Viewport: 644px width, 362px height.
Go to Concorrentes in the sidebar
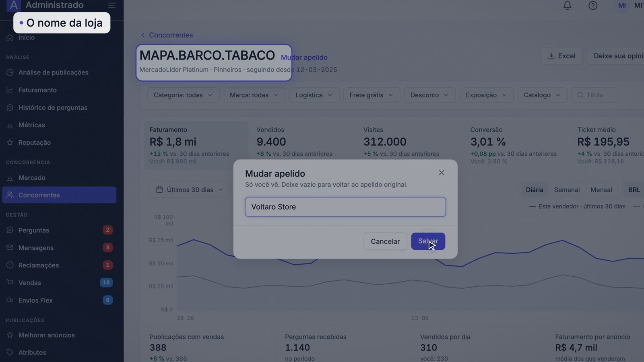(x=59, y=195)
